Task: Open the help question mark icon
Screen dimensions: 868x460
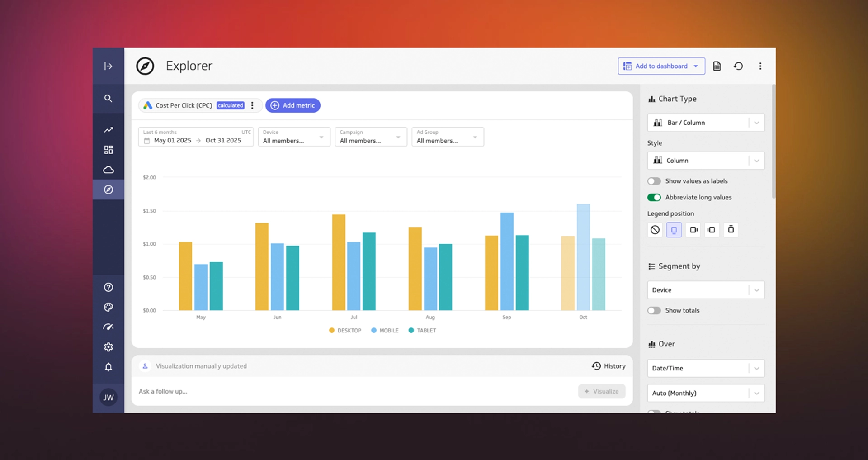Action: coord(108,287)
